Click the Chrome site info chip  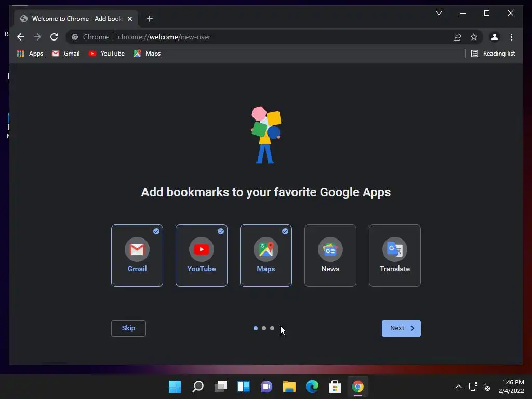click(x=90, y=37)
